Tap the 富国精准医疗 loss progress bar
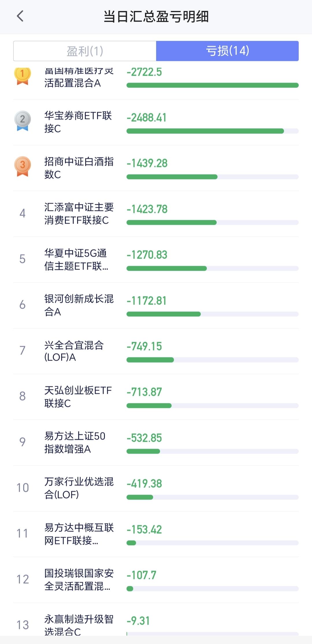 [x=212, y=85]
